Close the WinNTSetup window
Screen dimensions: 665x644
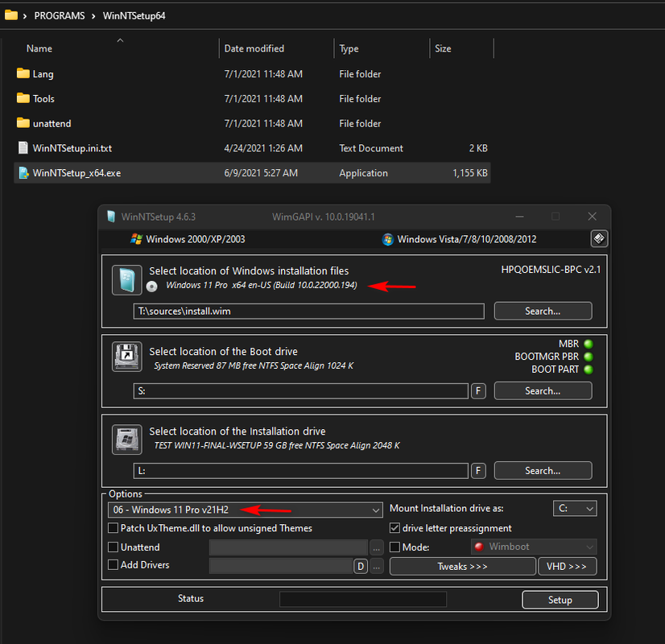pos(592,217)
